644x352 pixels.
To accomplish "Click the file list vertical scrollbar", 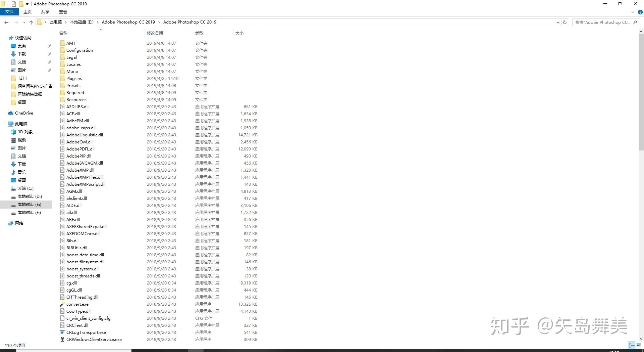I will point(641,92).
